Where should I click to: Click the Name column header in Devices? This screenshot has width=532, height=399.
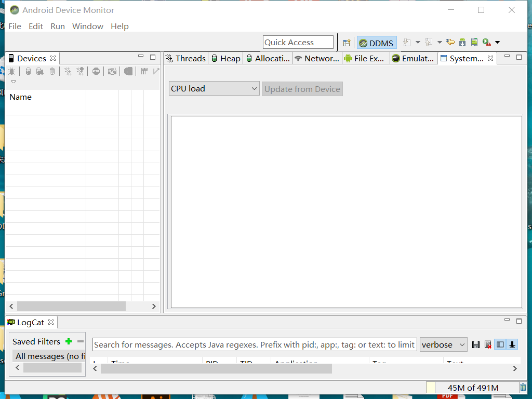click(x=46, y=97)
